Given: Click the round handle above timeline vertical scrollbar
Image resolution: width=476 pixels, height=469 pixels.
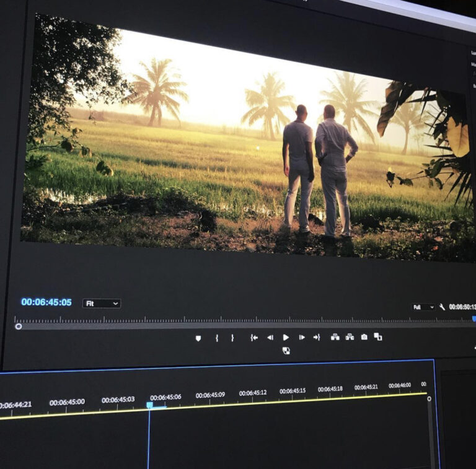Looking at the screenshot, I should click(x=429, y=398).
